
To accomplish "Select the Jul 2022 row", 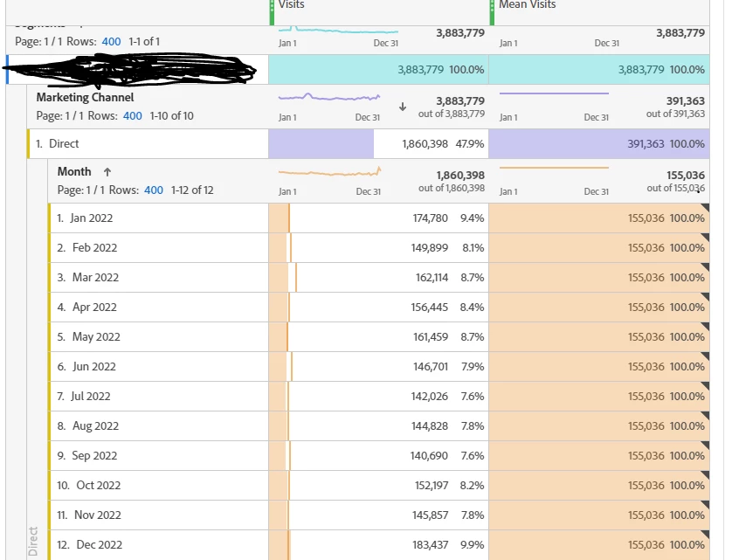I will pos(159,396).
